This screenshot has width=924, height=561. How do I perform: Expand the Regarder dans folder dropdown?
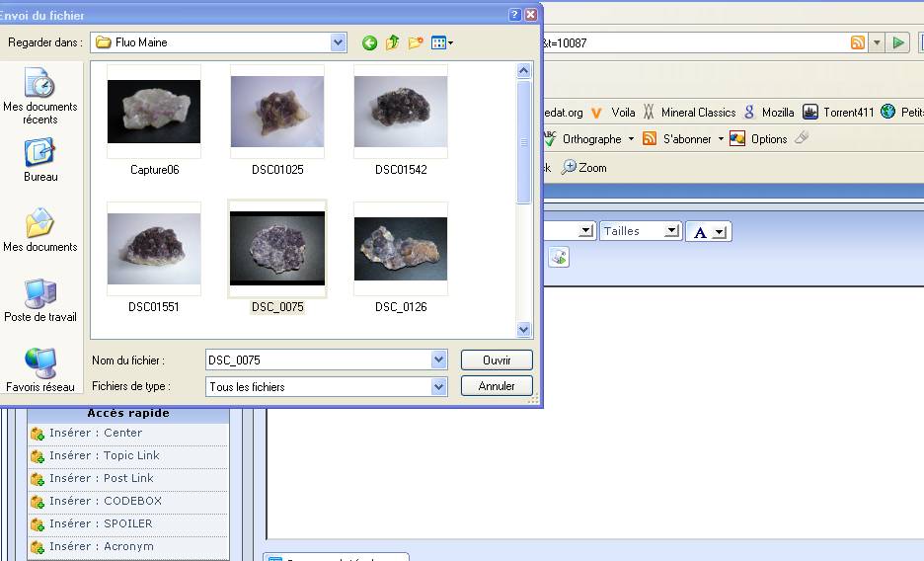(x=339, y=42)
